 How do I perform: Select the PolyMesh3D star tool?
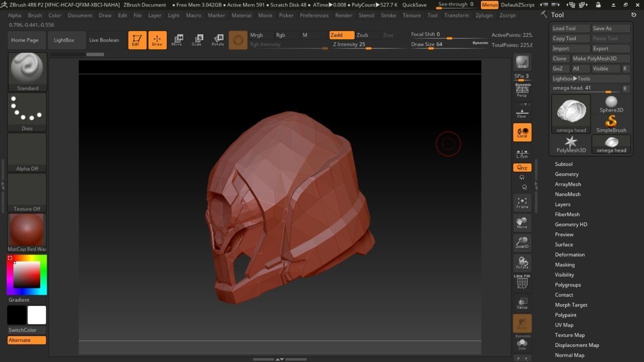571,144
